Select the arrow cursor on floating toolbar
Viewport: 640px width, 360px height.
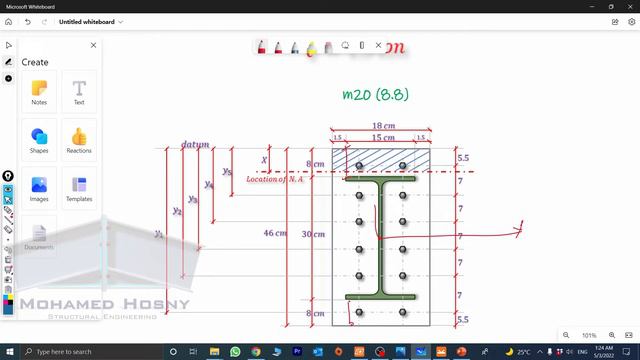click(8, 200)
